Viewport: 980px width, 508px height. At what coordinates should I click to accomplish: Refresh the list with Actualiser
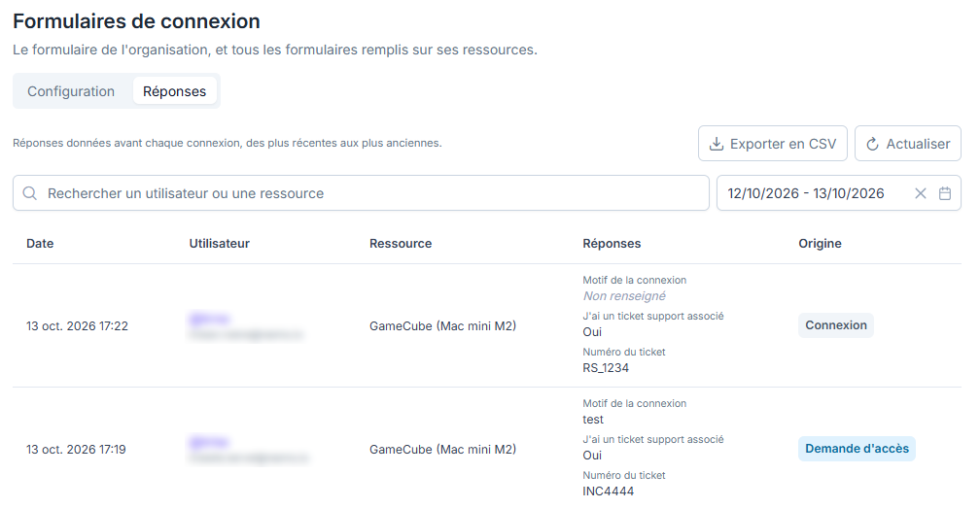907,144
